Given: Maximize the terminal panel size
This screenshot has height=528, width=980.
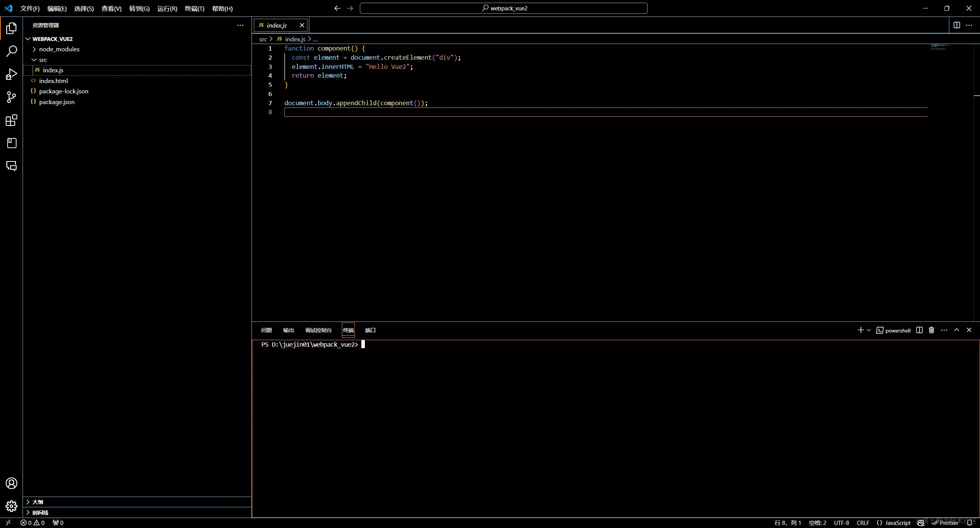Looking at the screenshot, I should (957, 330).
